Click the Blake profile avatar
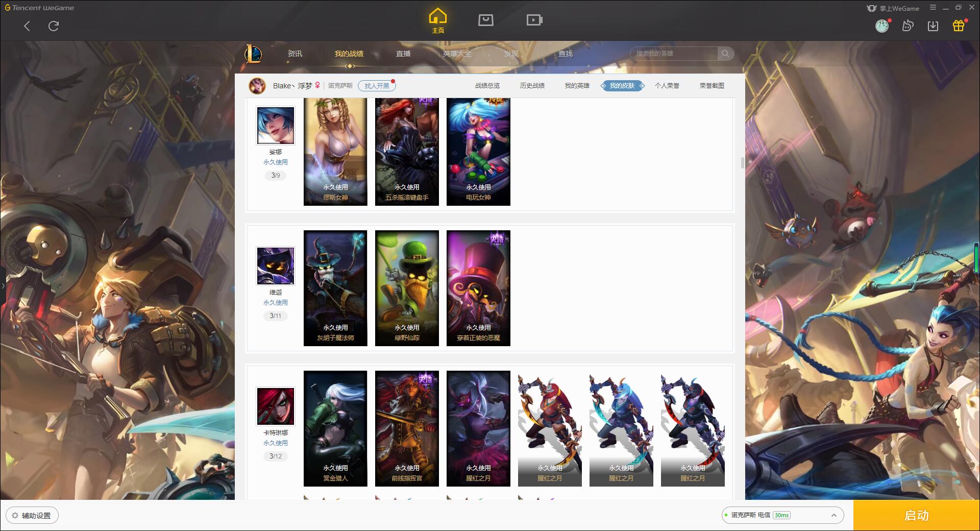The image size is (980, 531). point(257,86)
